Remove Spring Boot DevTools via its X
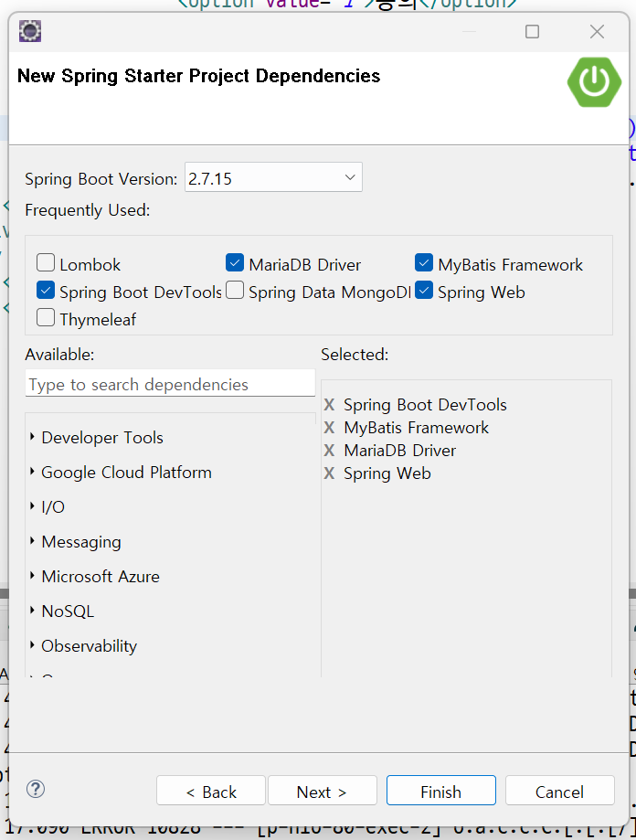Viewport: 636px width, 840px height. [x=329, y=405]
